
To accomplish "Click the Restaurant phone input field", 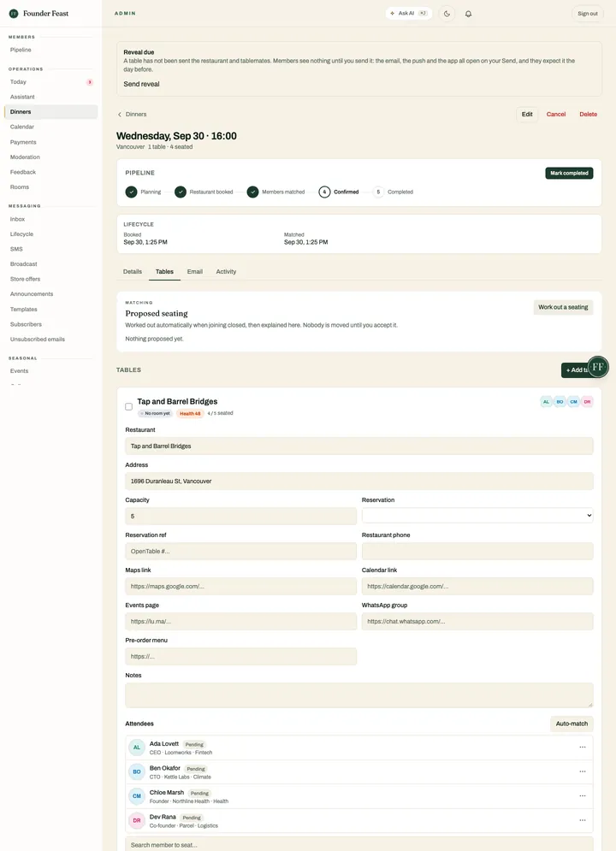I will coord(477,552).
